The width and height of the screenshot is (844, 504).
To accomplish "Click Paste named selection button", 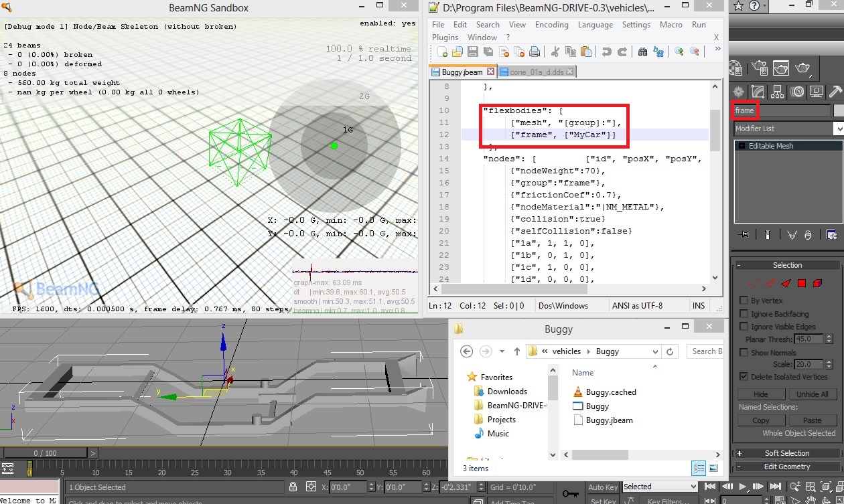I will point(813,420).
